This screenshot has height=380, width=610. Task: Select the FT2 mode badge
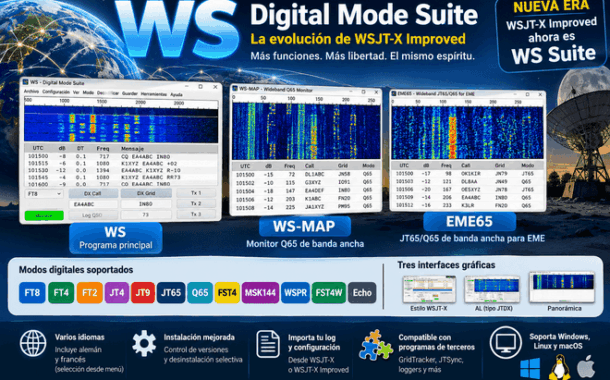click(x=89, y=292)
